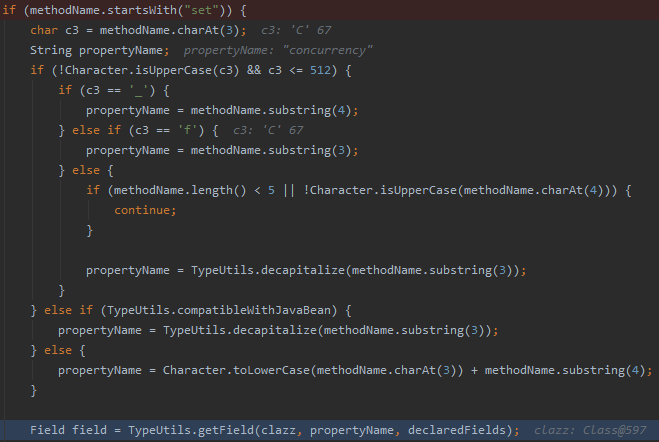Click the line 'propertyName = methodName.substring(3);'

pyautogui.click(x=222, y=150)
